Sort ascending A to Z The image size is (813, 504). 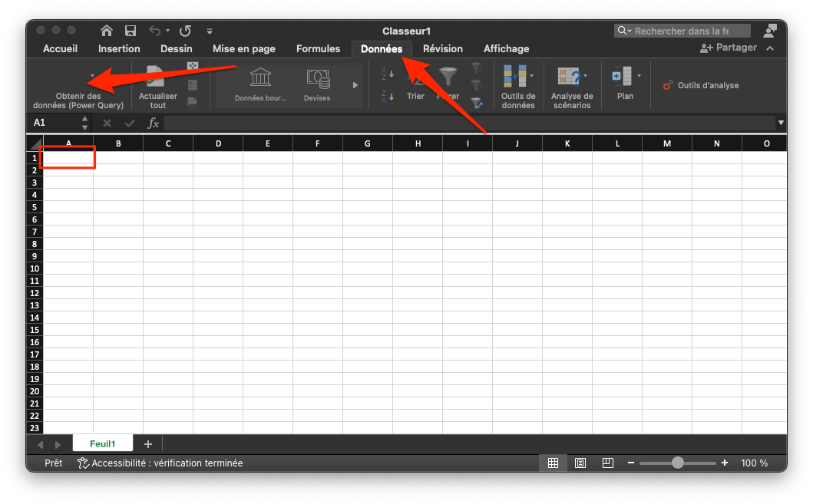pyautogui.click(x=388, y=74)
